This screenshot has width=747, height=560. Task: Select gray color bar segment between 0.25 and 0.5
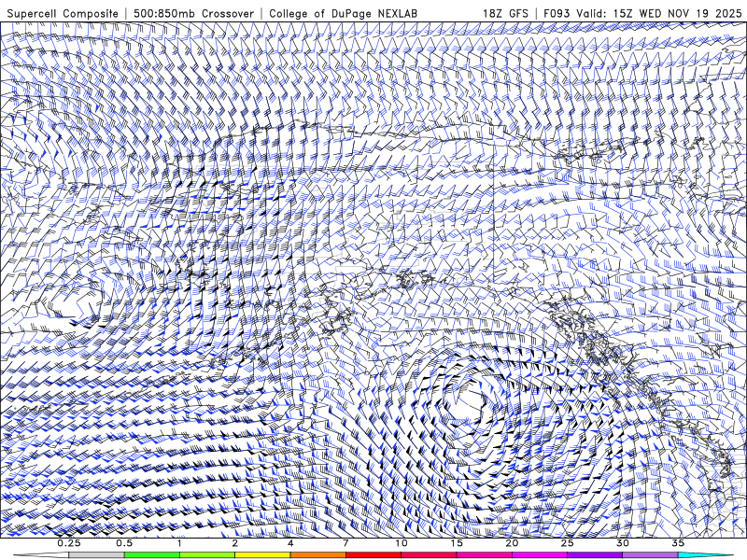click(96, 555)
